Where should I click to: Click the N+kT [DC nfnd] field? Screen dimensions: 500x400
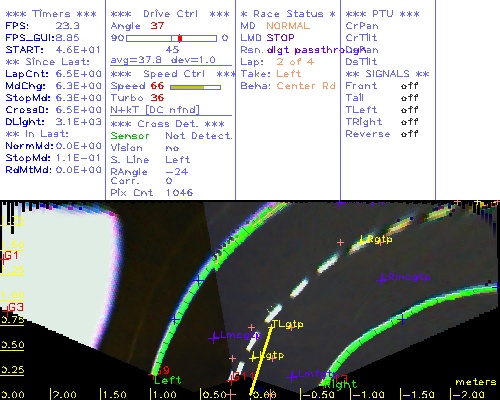point(155,110)
